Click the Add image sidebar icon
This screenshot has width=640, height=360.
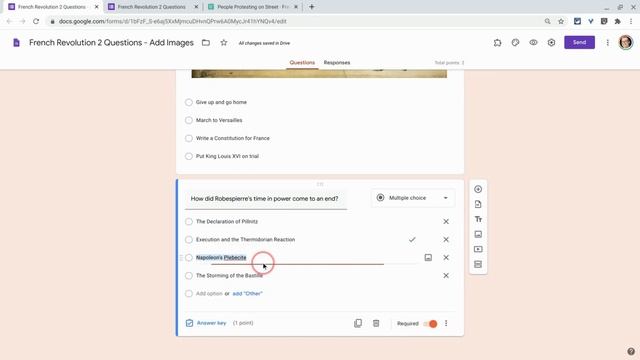tap(478, 234)
